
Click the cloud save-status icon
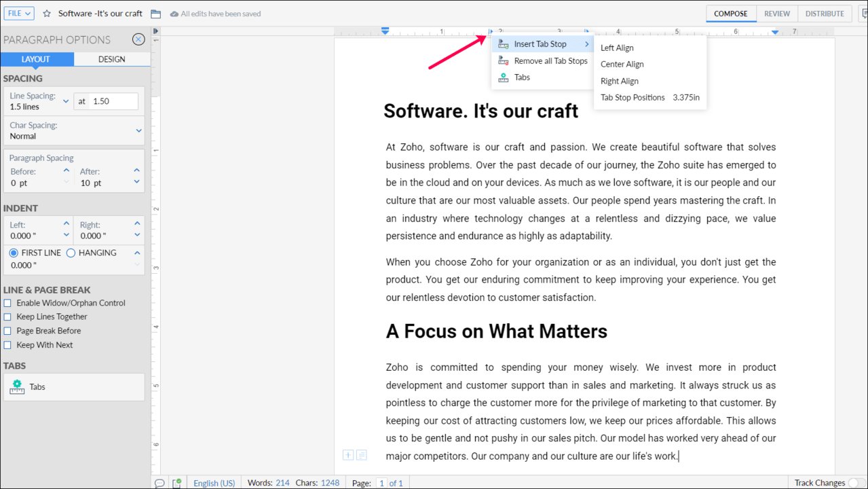pyautogui.click(x=174, y=14)
